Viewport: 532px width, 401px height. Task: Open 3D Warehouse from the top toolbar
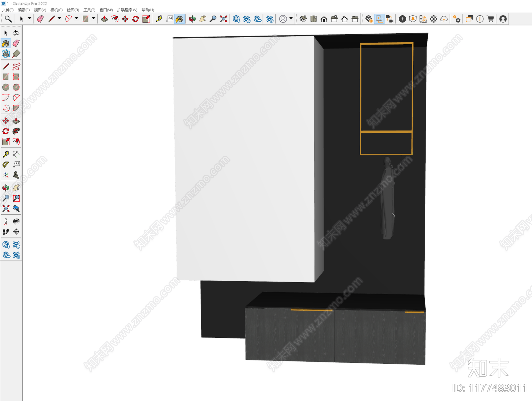[x=236, y=19]
